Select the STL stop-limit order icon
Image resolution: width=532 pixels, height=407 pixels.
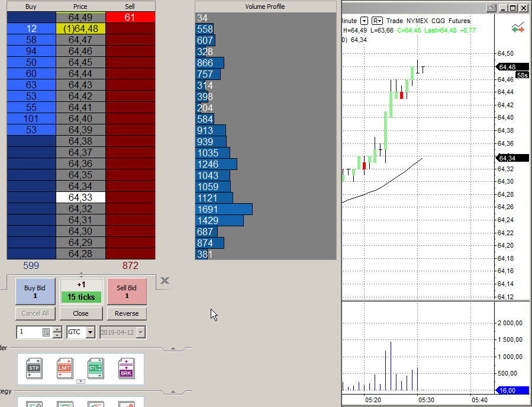coord(95,368)
